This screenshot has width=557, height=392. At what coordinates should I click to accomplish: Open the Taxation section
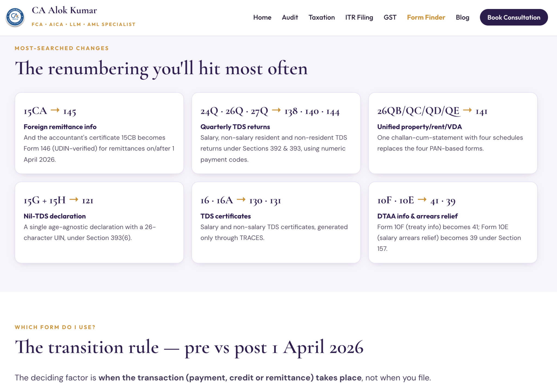coord(322,17)
